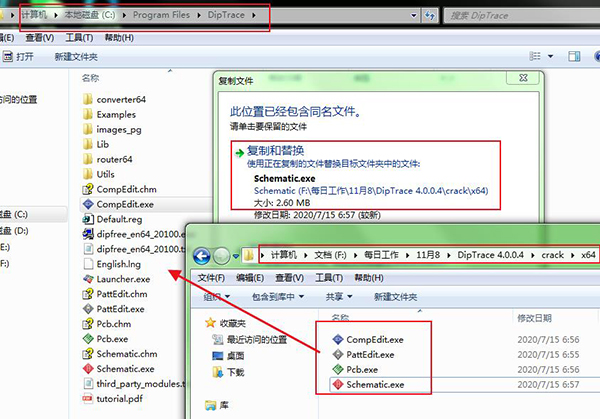This screenshot has height=419, width=600.
Task: Open 编辑(E) menu in x64 window
Action: click(250, 278)
